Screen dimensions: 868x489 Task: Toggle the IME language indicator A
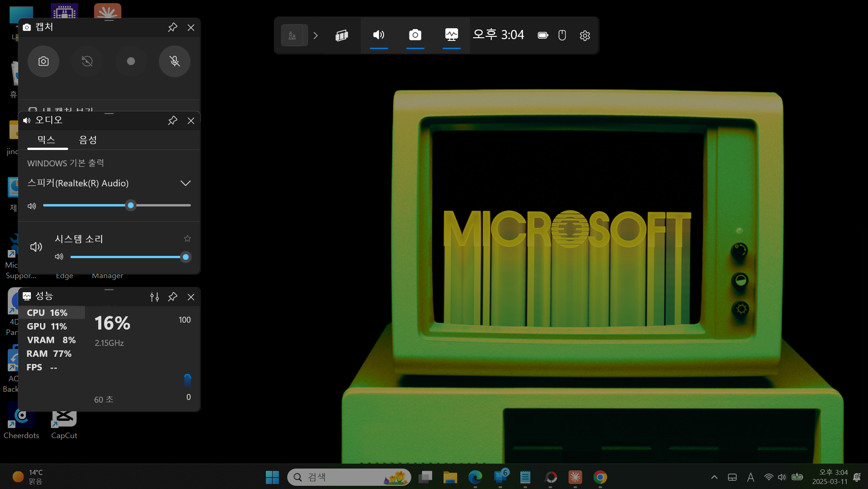(750, 477)
